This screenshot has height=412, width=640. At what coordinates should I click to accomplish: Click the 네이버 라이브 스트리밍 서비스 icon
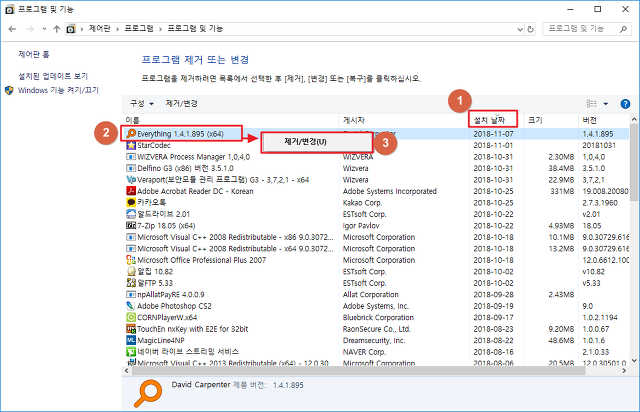point(131,352)
